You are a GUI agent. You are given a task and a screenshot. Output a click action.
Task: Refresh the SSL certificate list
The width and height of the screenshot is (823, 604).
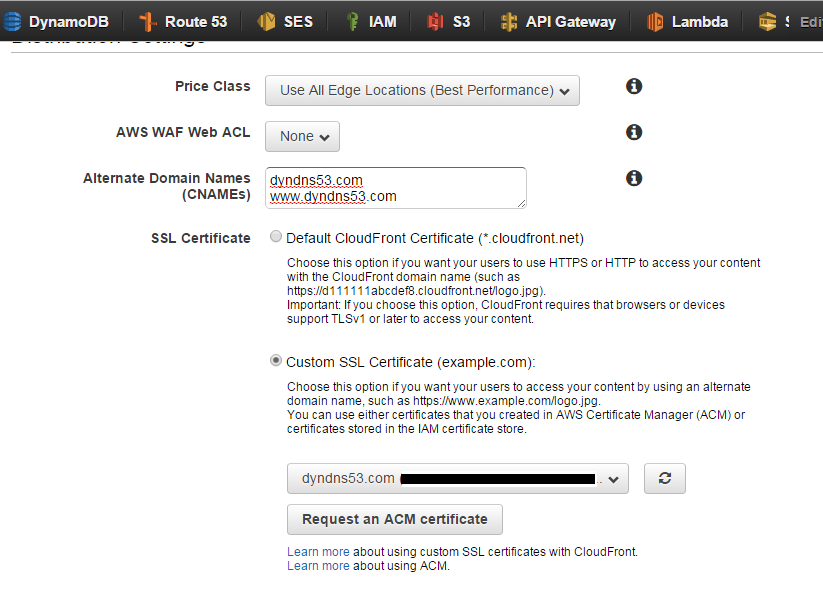[x=664, y=479]
